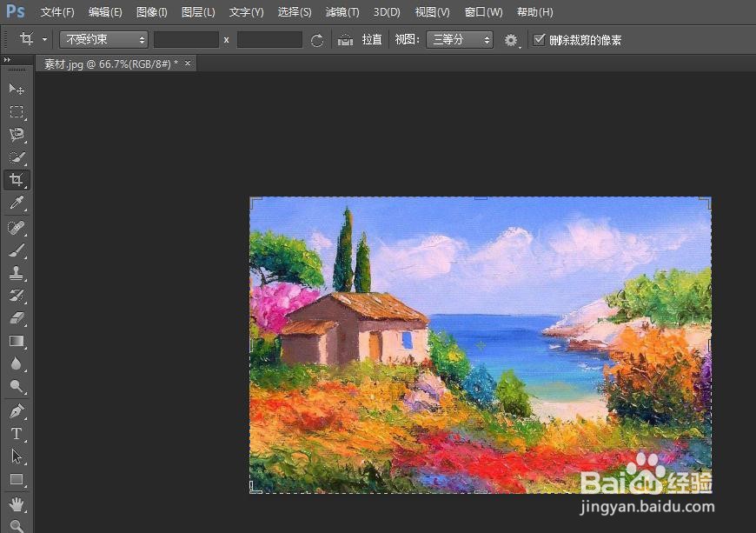This screenshot has height=533, width=756.
Task: Close the 素材.jpg document tab
Action: [188, 63]
